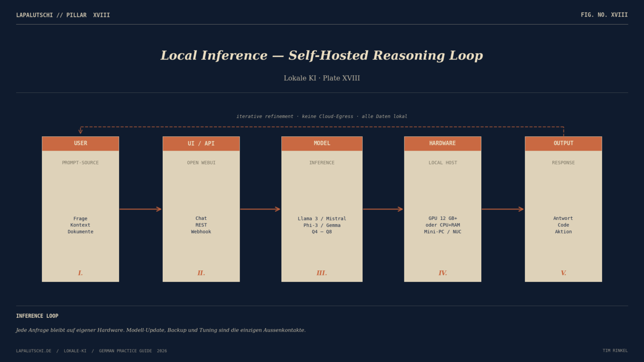644x362 pixels.
Task: Click the PROMPT-SOURCE subtitle
Action: tap(80, 163)
